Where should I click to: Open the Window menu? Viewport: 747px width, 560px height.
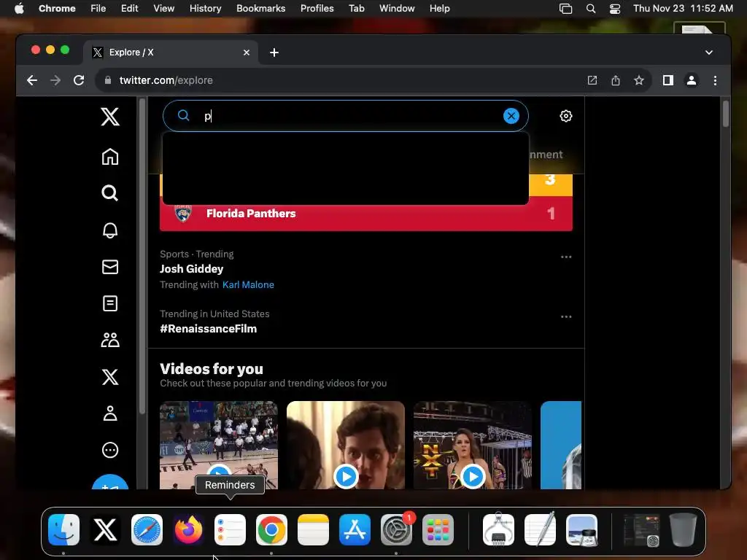click(x=397, y=9)
